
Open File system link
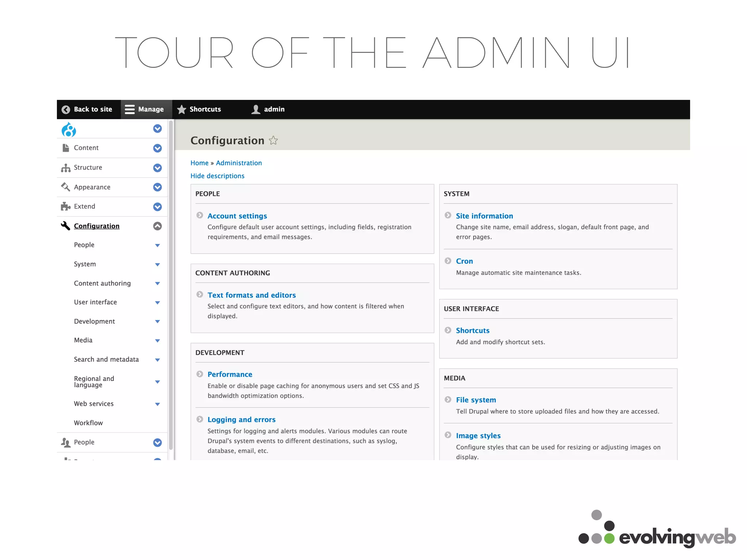pos(476,400)
